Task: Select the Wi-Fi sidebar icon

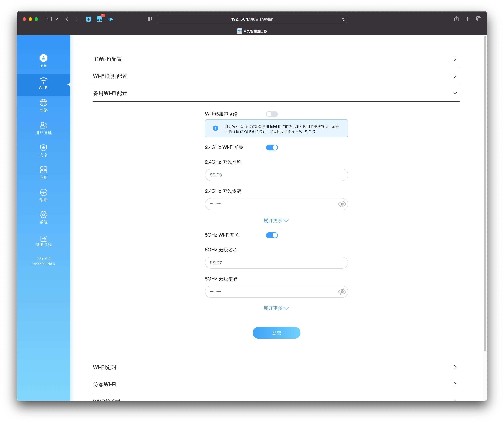Action: click(43, 80)
